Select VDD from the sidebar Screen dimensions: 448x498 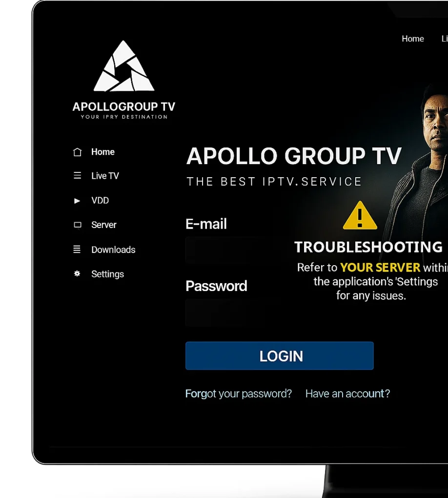100,200
